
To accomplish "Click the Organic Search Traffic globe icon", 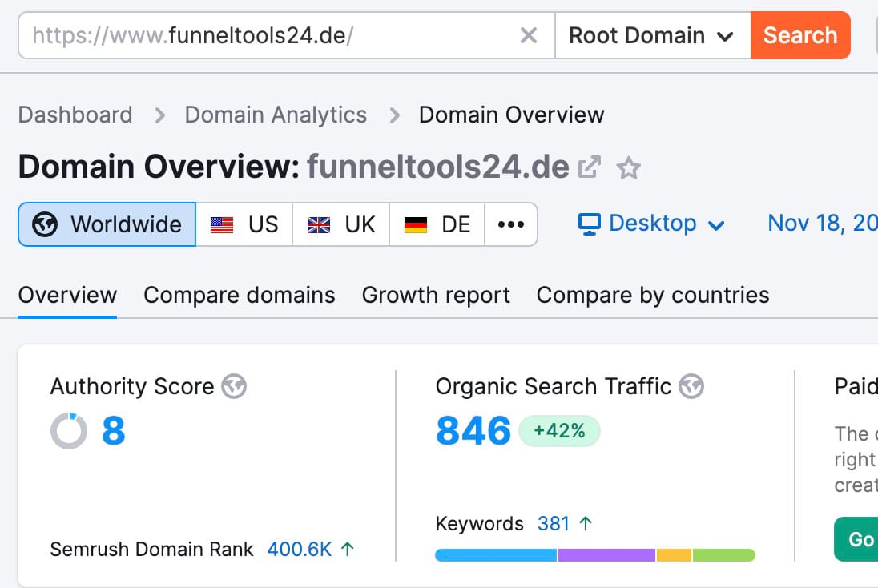I will 691,387.
